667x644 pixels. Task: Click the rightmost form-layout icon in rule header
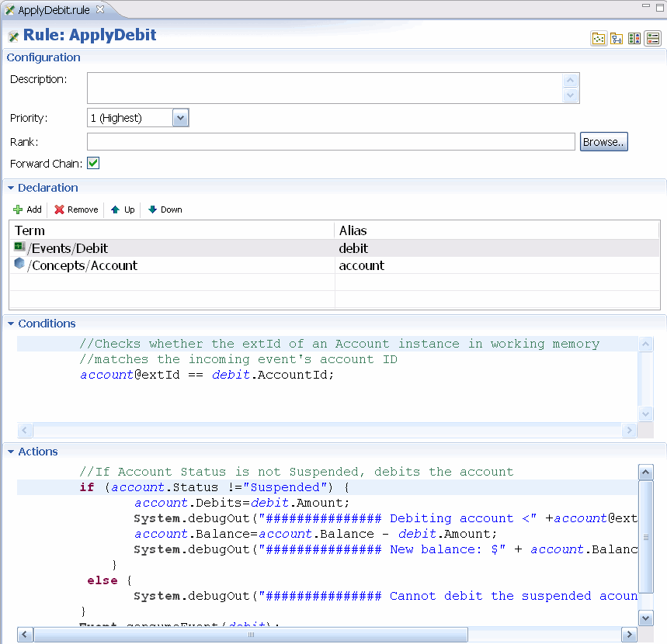[652, 39]
